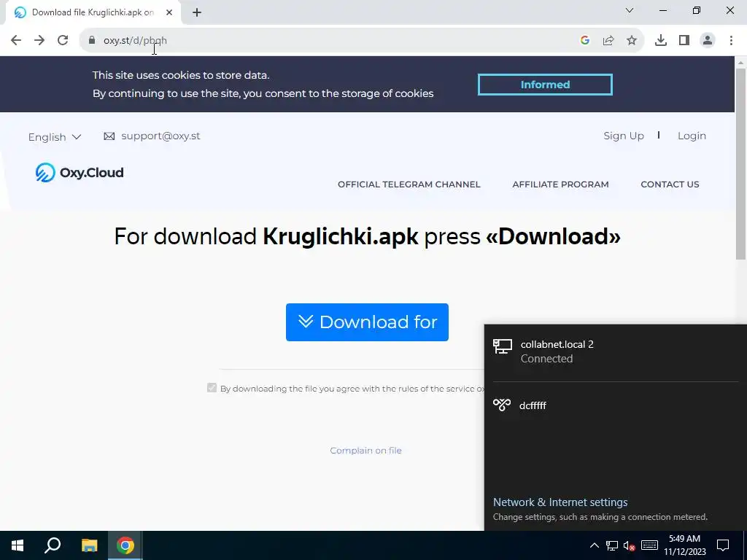
Task: Reload the current page
Action: [63, 41]
